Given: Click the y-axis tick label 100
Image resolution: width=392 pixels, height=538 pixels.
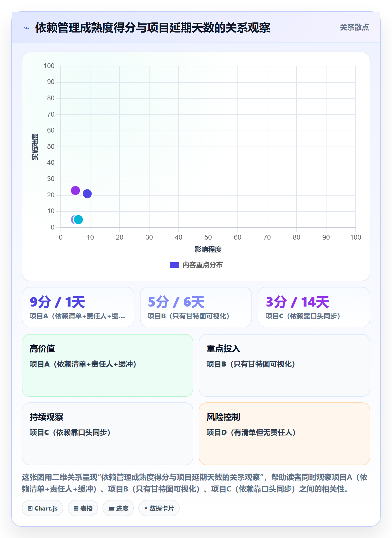Looking at the screenshot, I should 49,66.
